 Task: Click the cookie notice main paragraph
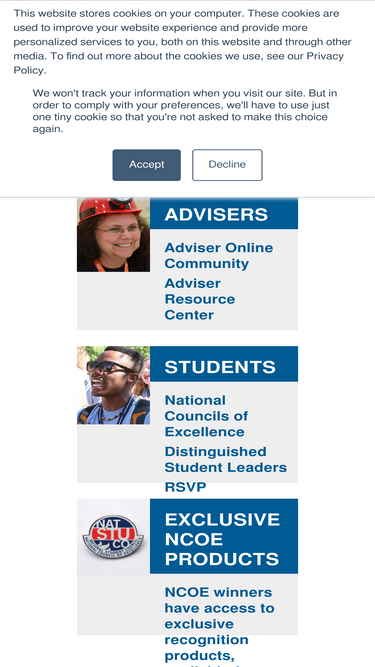(x=183, y=42)
